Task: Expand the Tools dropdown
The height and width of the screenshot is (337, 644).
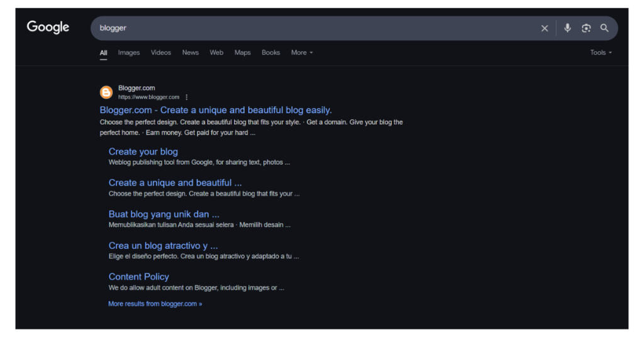Action: click(x=601, y=53)
